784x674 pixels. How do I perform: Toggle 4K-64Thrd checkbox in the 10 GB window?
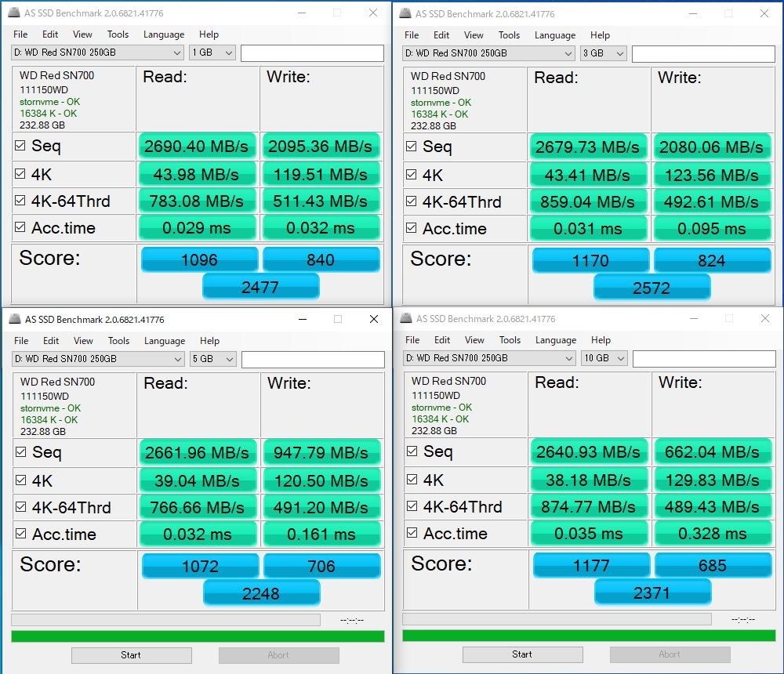tap(412, 506)
